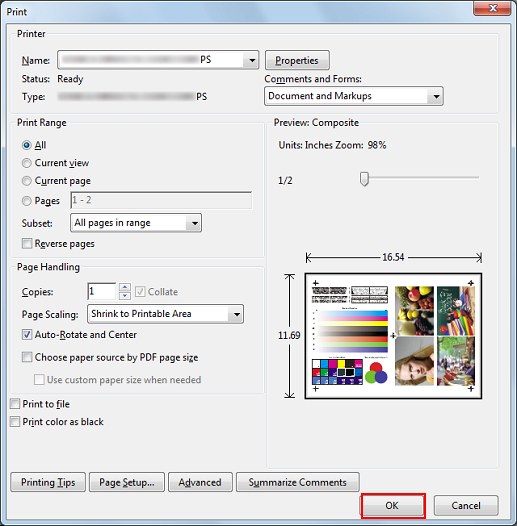This screenshot has height=526, width=517.
Task: Enable Choose paper source by PDF page size
Action: pos(27,357)
